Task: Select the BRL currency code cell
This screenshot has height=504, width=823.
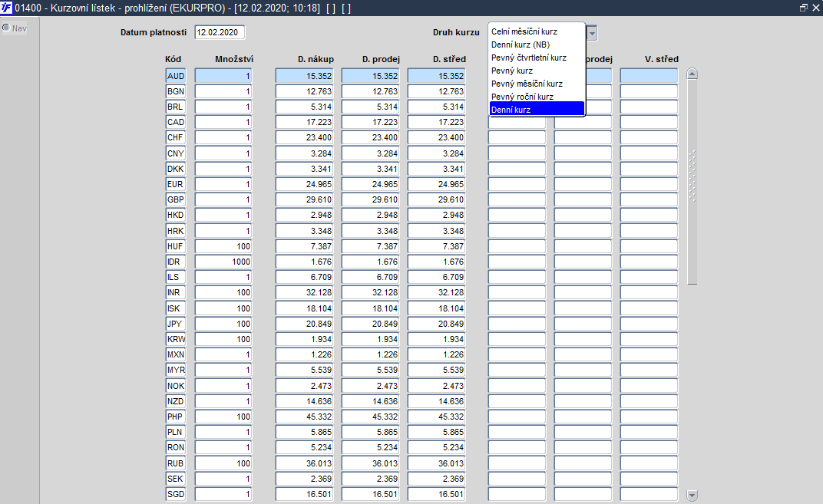Action: coord(175,107)
